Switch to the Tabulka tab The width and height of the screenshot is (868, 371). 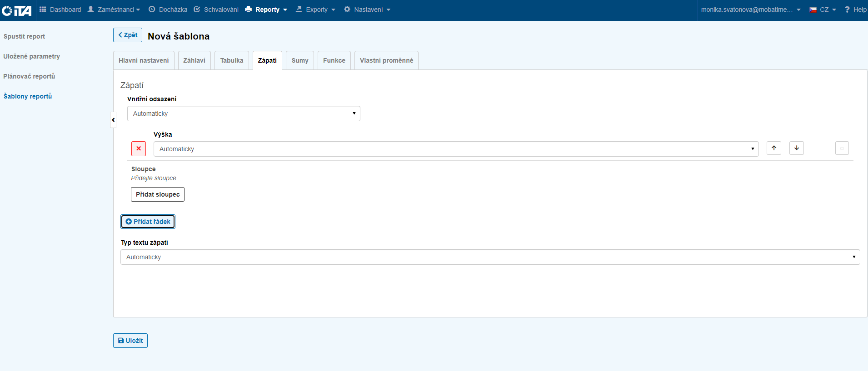[232, 60]
